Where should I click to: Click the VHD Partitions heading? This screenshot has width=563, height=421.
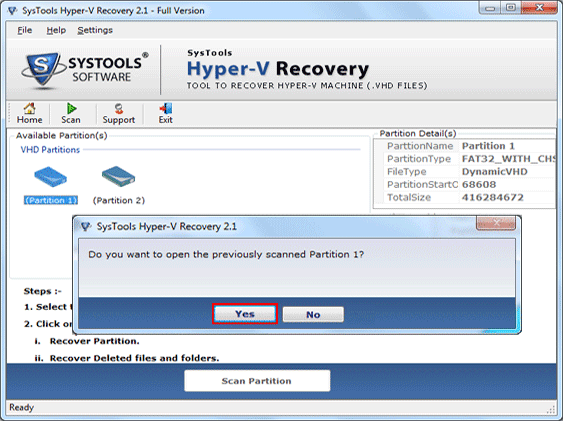(x=50, y=150)
